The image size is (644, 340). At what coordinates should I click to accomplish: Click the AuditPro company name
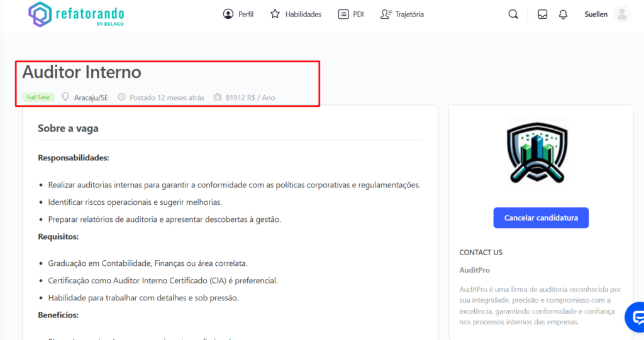474,270
